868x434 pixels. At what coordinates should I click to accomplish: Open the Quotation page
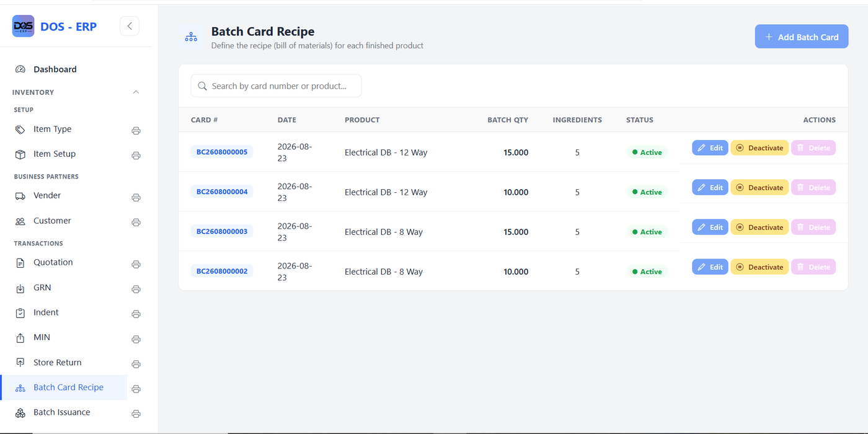click(x=53, y=262)
